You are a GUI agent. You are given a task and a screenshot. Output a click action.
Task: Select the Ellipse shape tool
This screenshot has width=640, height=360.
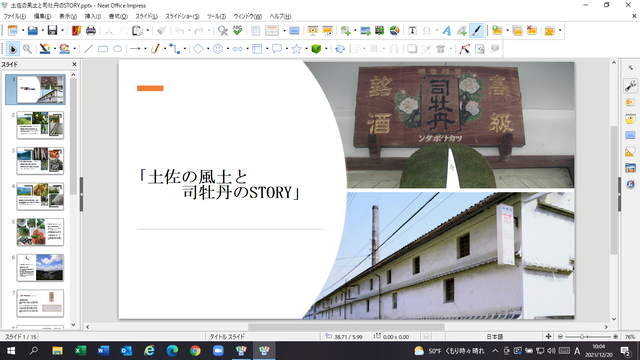pyautogui.click(x=118, y=49)
